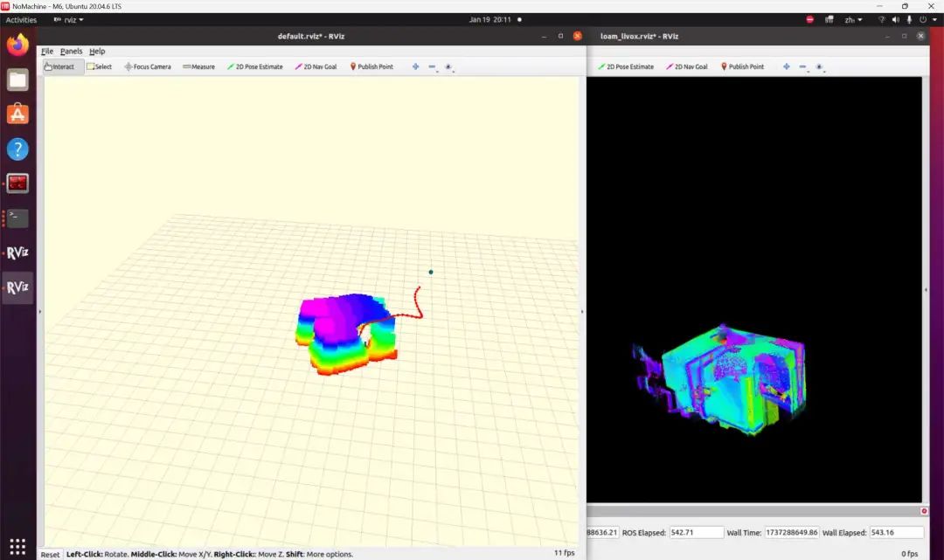
Task: Click blue plus add-tool icon in default.rviz
Action: (415, 66)
